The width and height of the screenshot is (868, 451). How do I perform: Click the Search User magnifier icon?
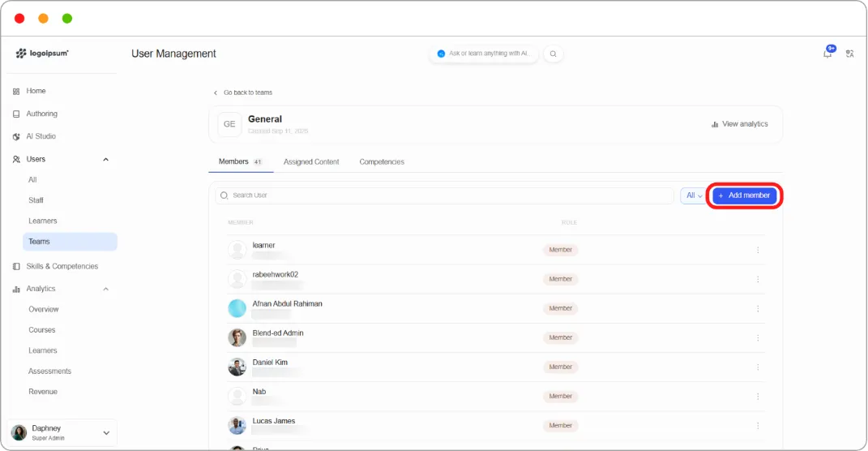click(224, 195)
